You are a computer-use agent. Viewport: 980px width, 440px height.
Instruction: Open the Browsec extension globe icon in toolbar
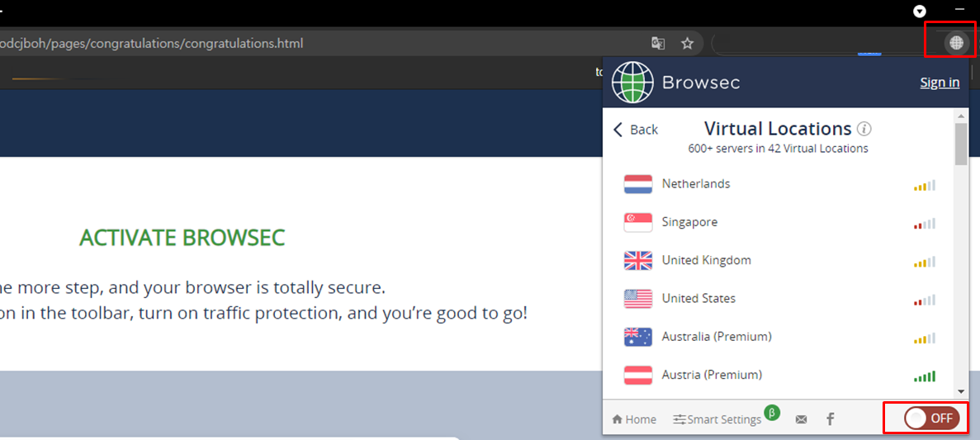pyautogui.click(x=955, y=42)
